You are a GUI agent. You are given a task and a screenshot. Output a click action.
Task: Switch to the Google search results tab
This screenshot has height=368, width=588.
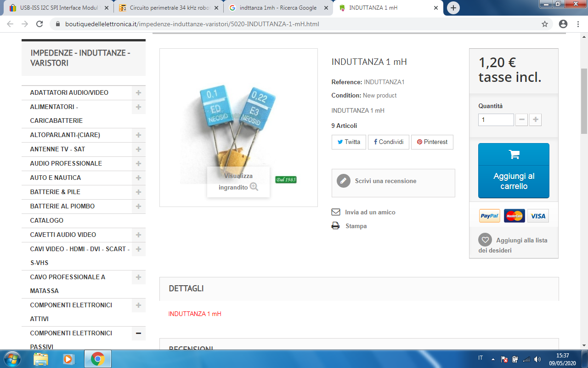pos(277,8)
